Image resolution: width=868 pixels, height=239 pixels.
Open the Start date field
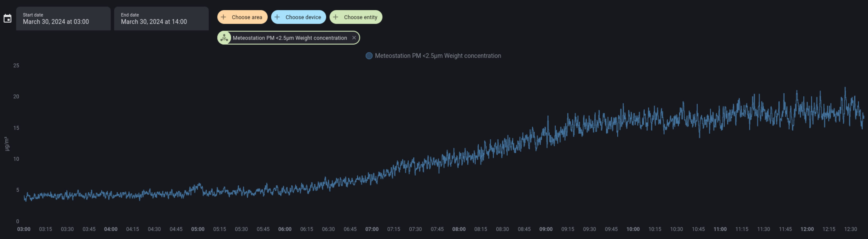63,19
